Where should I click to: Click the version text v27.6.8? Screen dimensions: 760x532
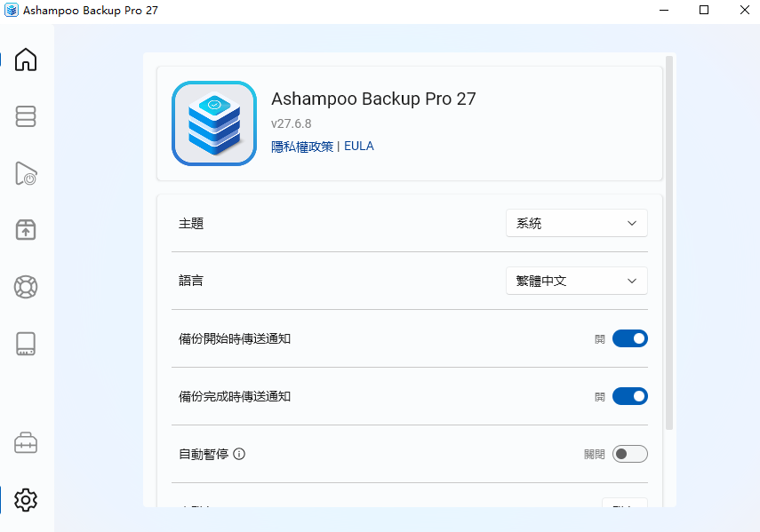292,124
